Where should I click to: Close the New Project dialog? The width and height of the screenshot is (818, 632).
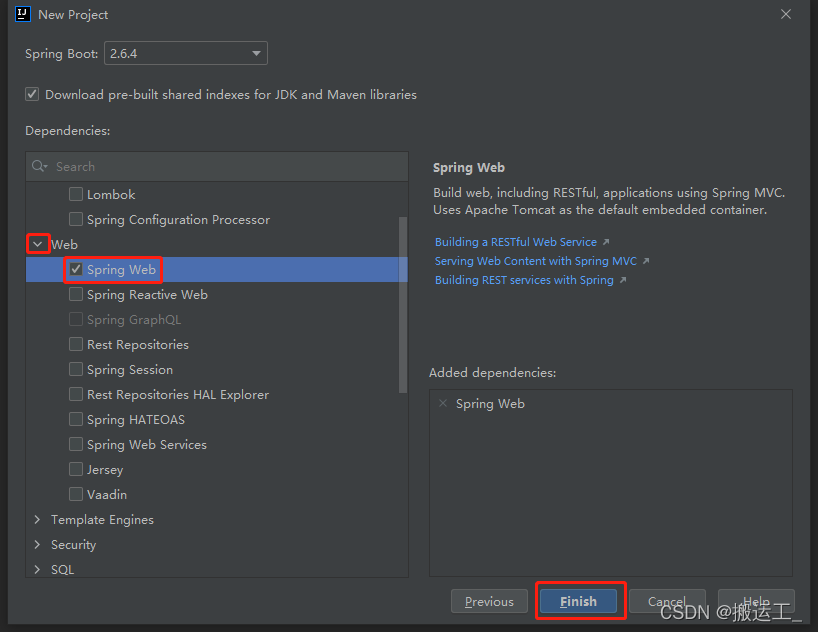click(786, 14)
